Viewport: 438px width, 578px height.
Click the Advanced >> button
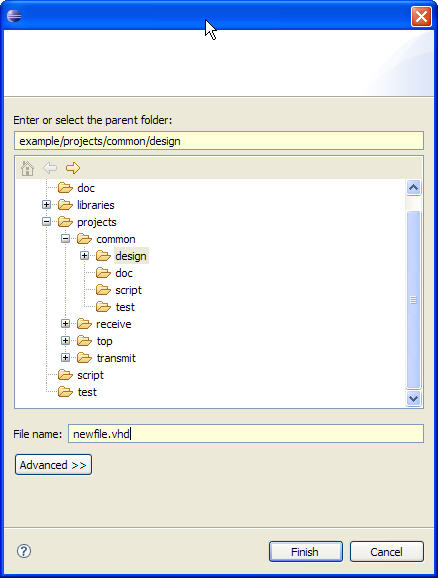click(x=53, y=465)
